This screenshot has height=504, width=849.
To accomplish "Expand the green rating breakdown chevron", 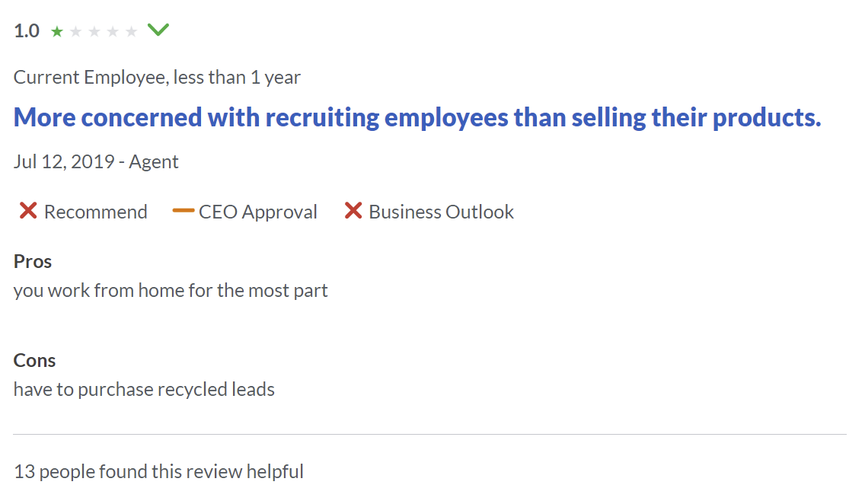I will coord(158,30).
